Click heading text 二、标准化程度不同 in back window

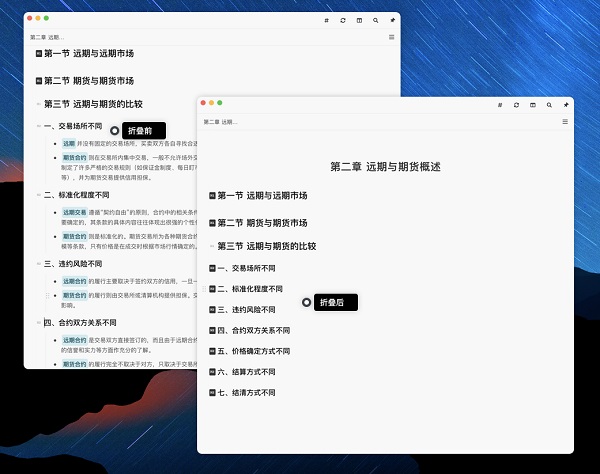[77, 195]
